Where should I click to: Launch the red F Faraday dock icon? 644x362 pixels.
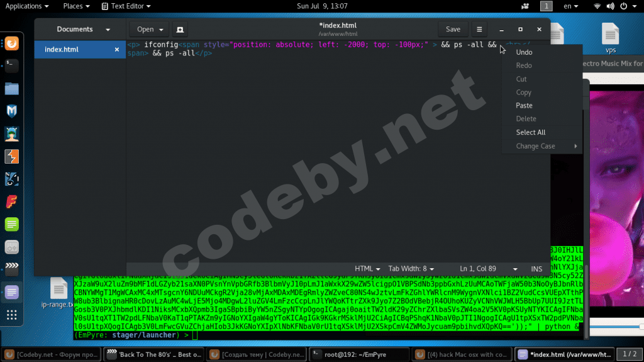pos(11,201)
